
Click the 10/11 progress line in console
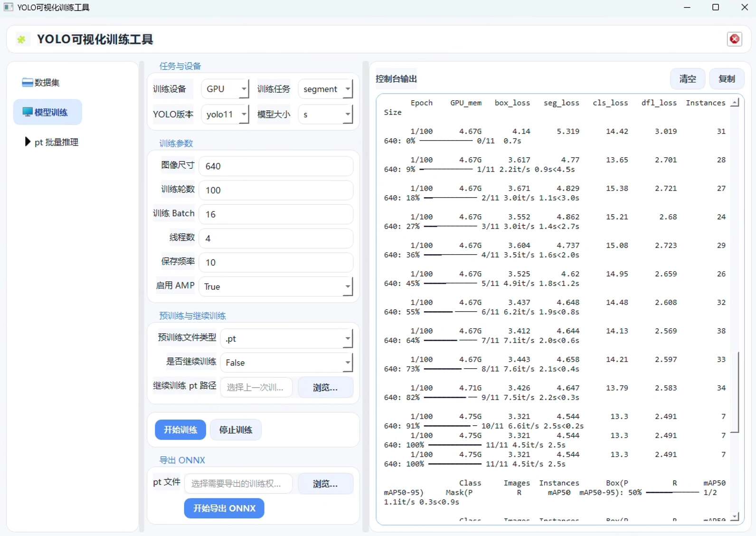pyautogui.click(x=484, y=426)
